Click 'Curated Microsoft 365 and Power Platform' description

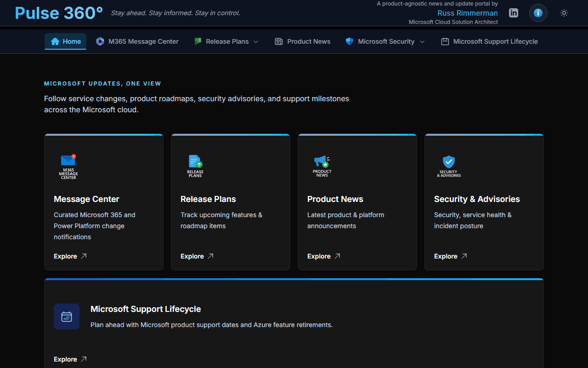[95, 226]
